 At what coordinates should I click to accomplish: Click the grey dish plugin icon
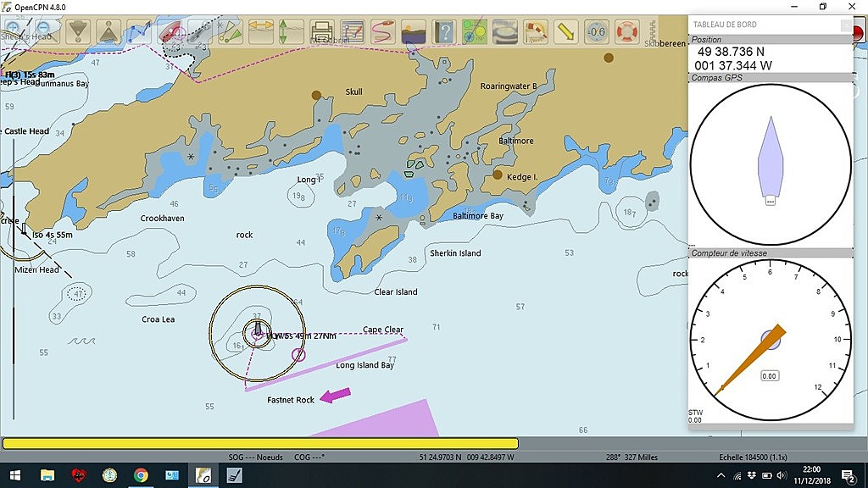[x=505, y=31]
